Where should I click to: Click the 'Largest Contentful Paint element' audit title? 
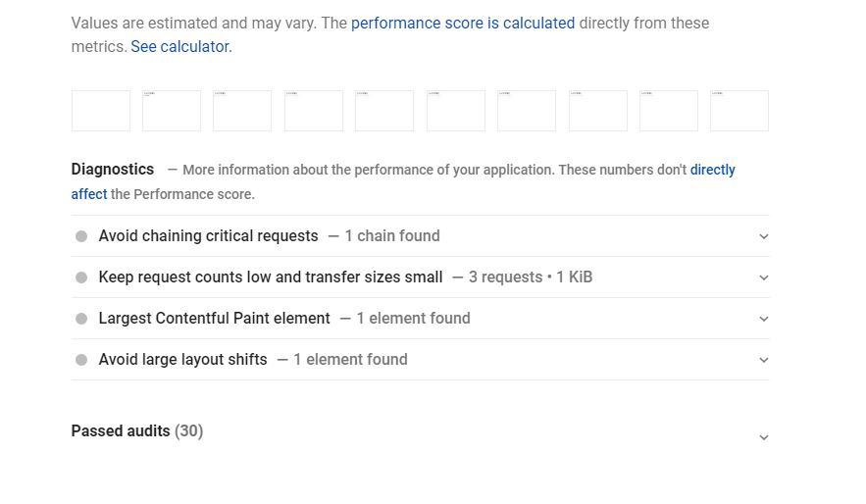pos(215,319)
